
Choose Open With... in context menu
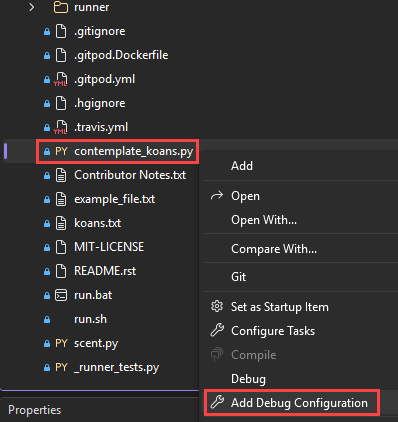tap(264, 220)
